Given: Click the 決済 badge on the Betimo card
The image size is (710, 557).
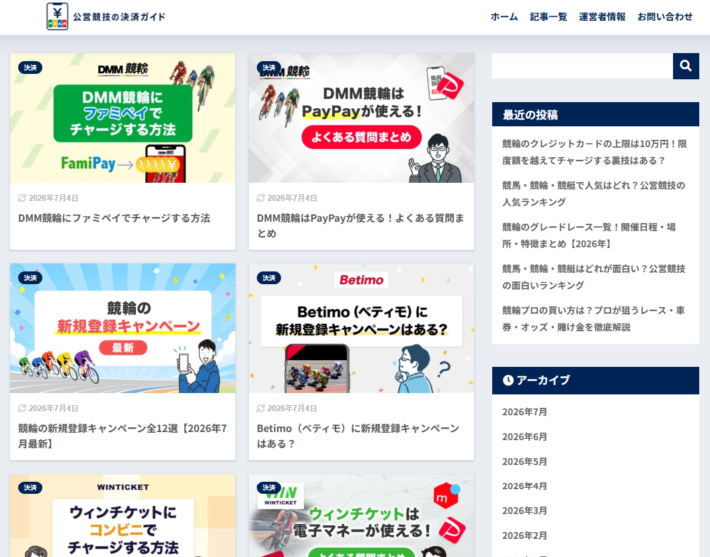Looking at the screenshot, I should click(269, 278).
